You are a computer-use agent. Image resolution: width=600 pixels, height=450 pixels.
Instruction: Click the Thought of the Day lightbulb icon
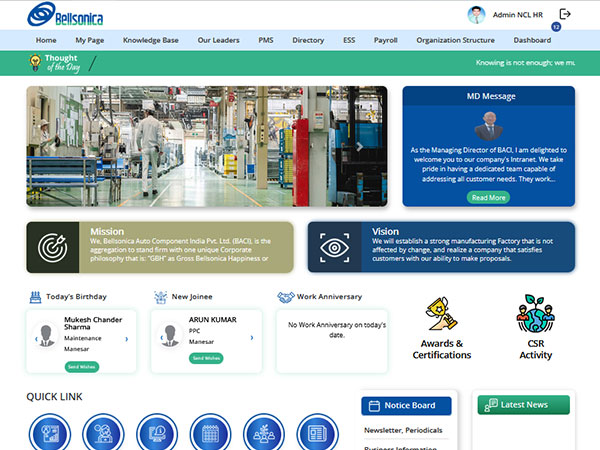(35, 62)
